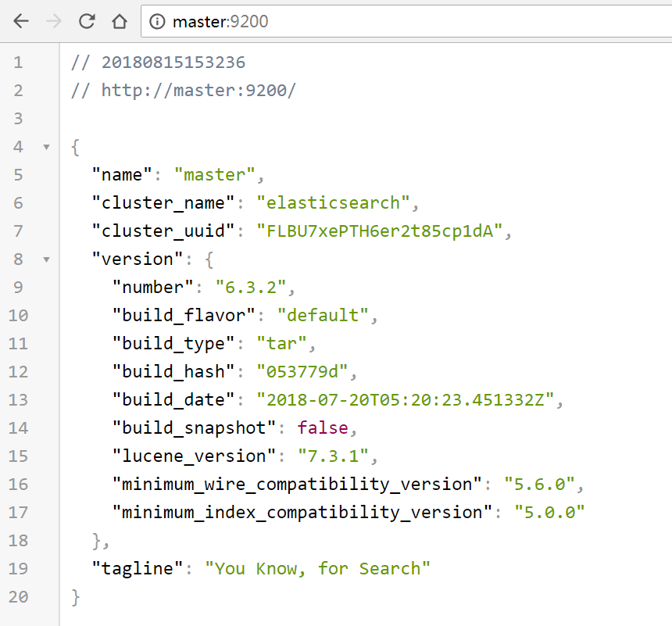
Task: Focus the address bar showing master:9200
Action: click(x=407, y=21)
